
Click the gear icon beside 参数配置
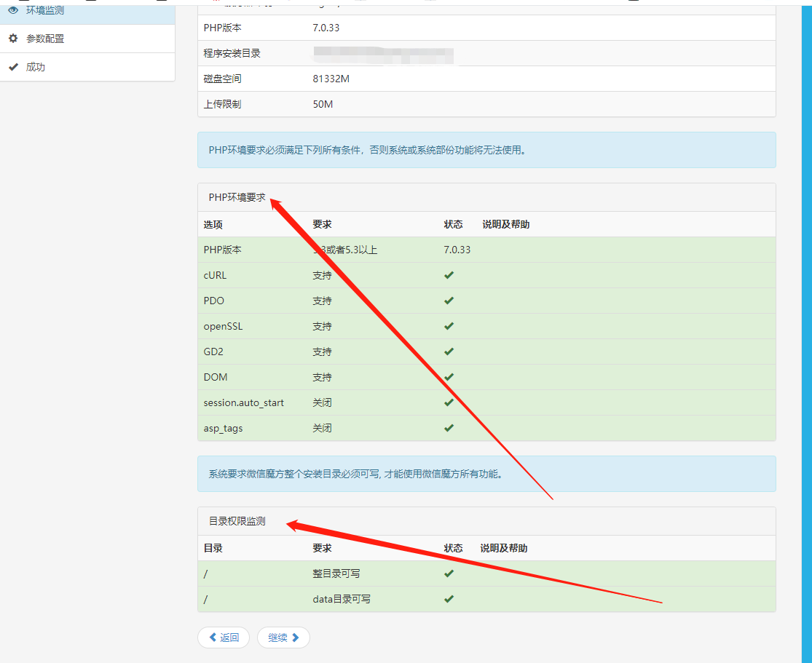(13, 39)
